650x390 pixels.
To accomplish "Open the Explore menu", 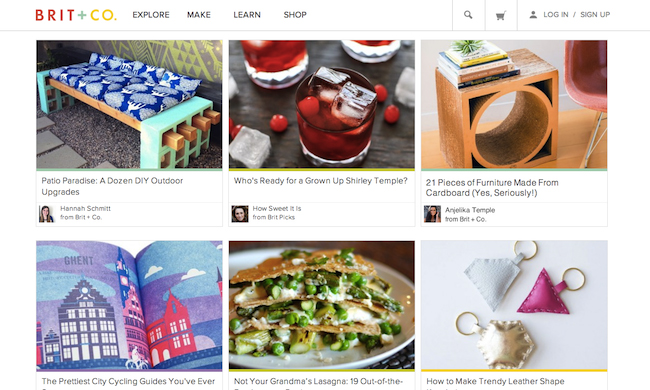I will point(151,15).
